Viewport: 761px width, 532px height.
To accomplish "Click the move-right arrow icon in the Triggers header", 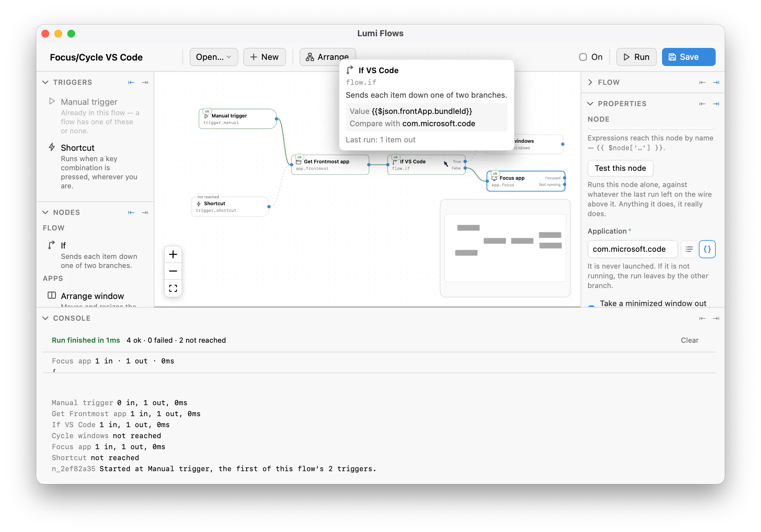I will point(145,82).
